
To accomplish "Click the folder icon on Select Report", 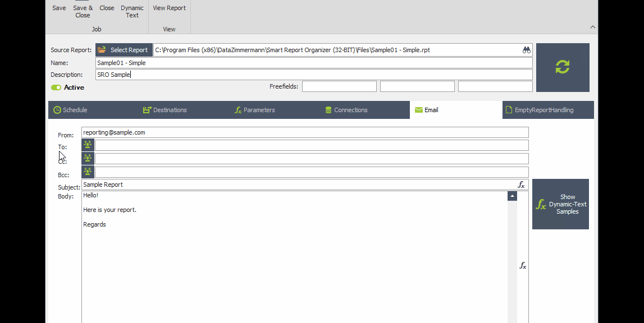I will pyautogui.click(x=102, y=49).
